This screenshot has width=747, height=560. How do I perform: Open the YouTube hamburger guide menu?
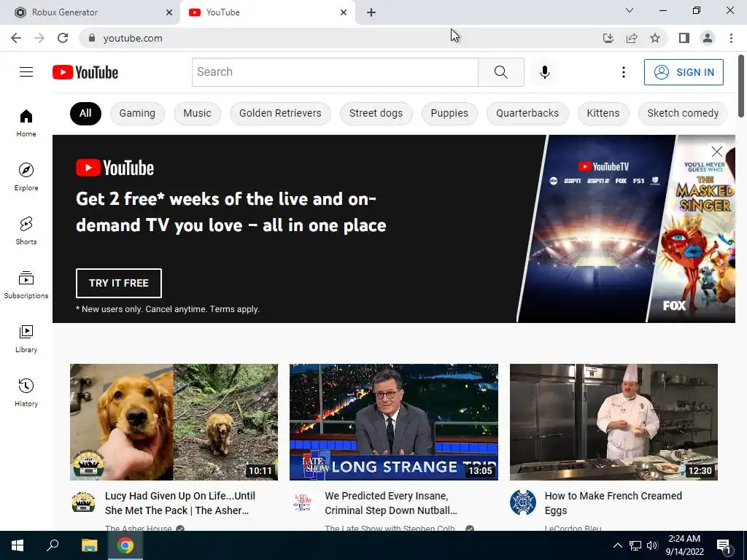[x=26, y=72]
